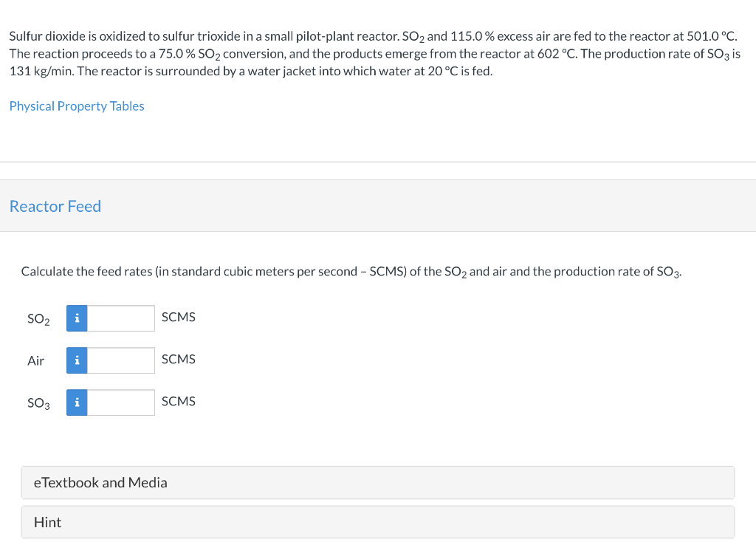
Task: Click the '131 kg/min' text in problem statement
Action: (x=38, y=72)
